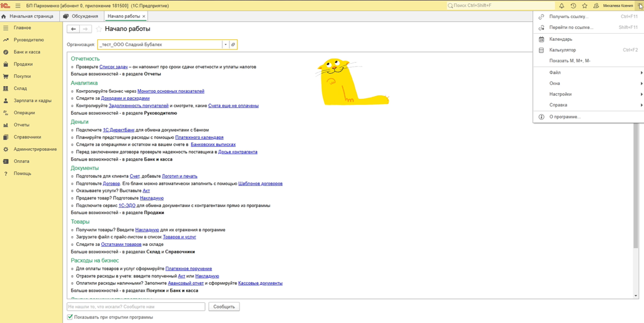Click the Обсуждения chat bubble icon
The height and width of the screenshot is (323, 644).
click(66, 16)
